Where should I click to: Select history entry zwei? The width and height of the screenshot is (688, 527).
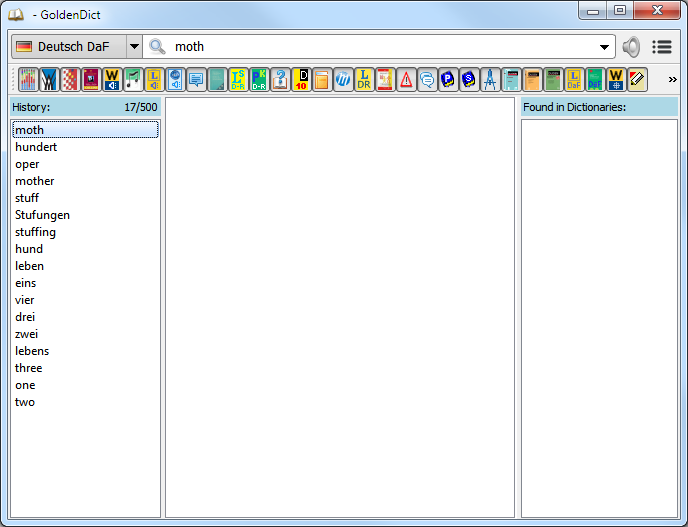point(86,334)
